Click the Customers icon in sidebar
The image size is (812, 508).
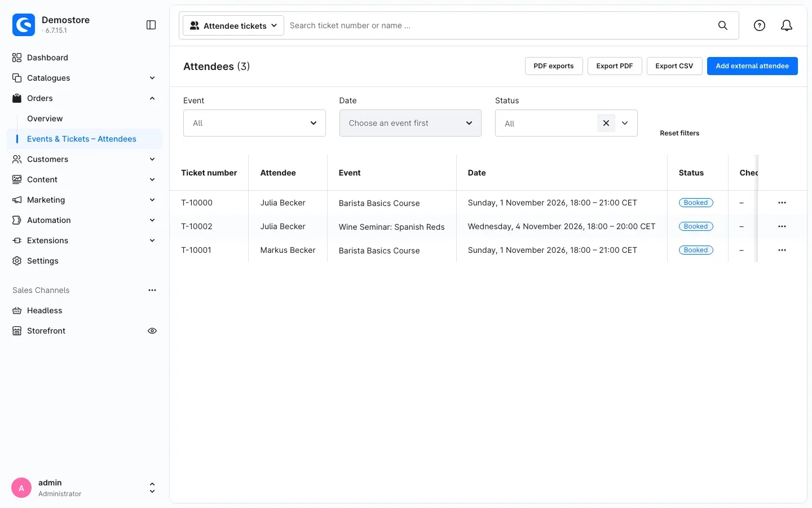[x=17, y=159]
